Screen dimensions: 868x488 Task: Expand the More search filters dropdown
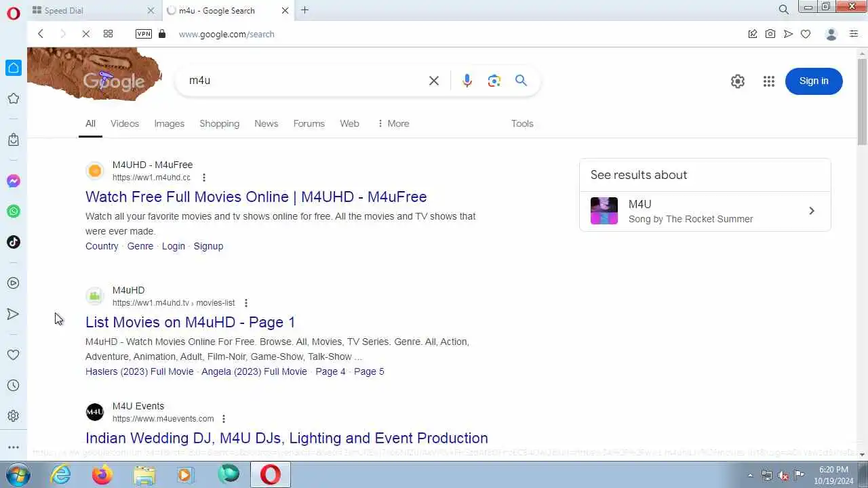(x=393, y=123)
